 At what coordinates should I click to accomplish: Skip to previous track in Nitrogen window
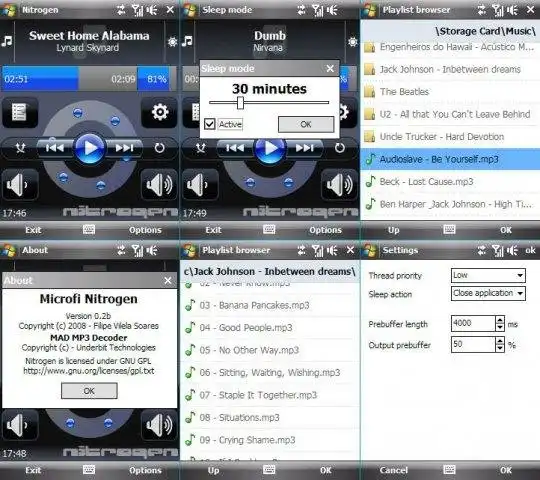click(x=55, y=148)
